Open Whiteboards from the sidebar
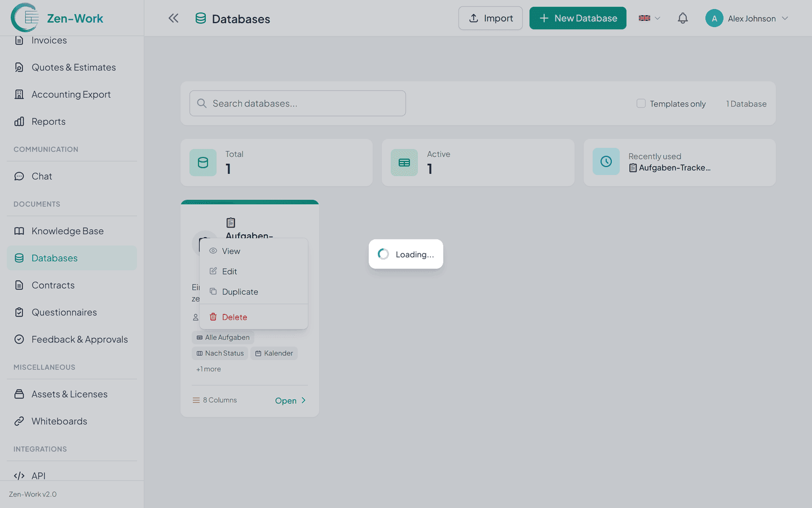The width and height of the screenshot is (812, 508). pyautogui.click(x=59, y=421)
